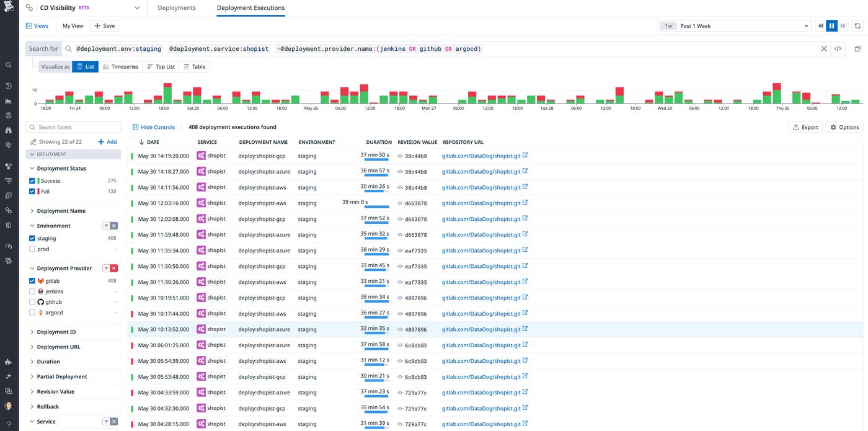
Task: Open the help question mark icon
Action: click(x=9, y=424)
